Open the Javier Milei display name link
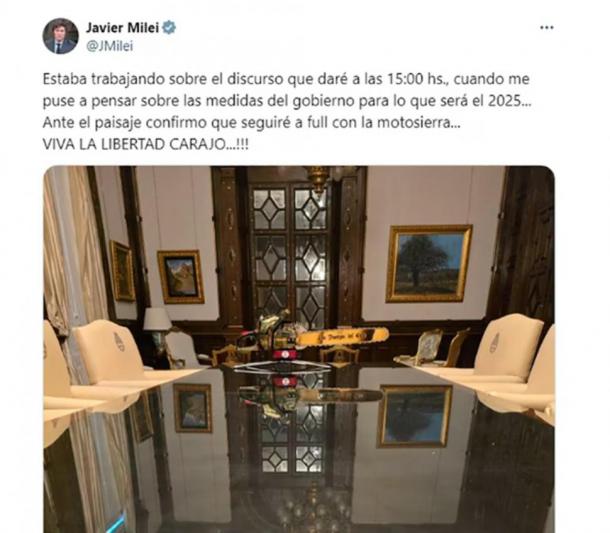This screenshot has width=610, height=533. tap(122, 28)
